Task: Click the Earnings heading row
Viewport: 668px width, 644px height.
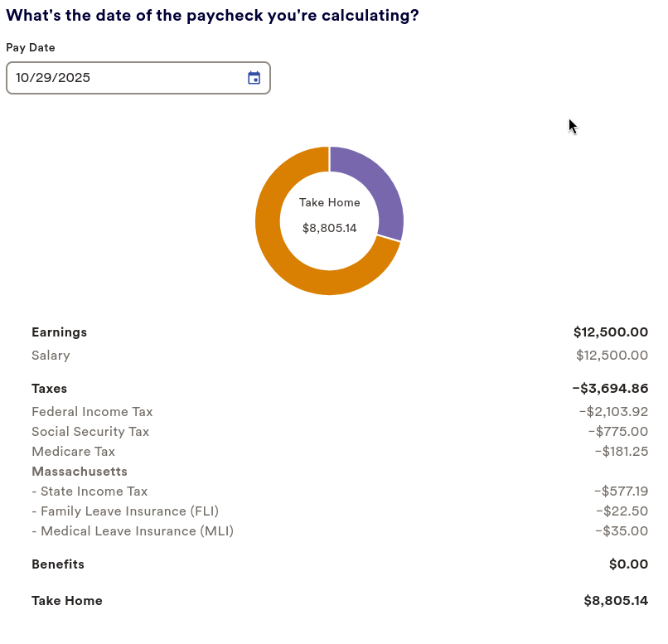Action: coord(59,332)
